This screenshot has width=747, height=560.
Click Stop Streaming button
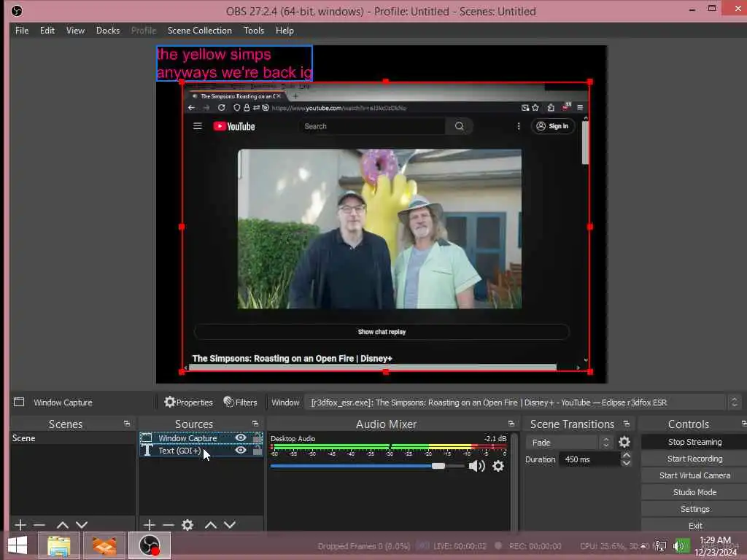(694, 442)
